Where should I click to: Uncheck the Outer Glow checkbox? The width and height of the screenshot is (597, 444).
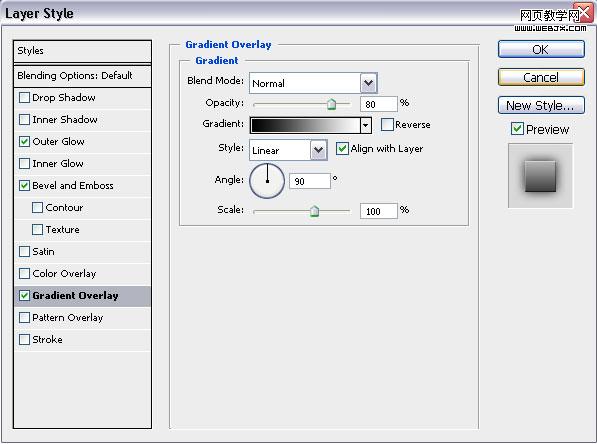coord(24,142)
